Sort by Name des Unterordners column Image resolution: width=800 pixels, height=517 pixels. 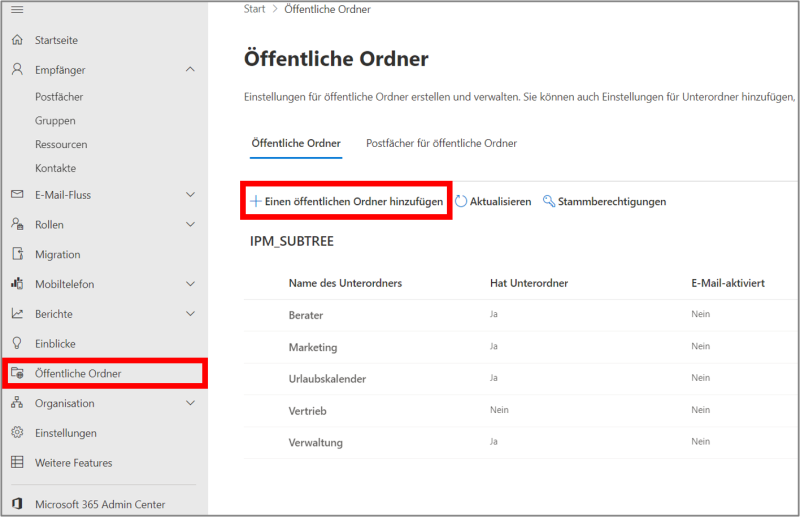[345, 283]
